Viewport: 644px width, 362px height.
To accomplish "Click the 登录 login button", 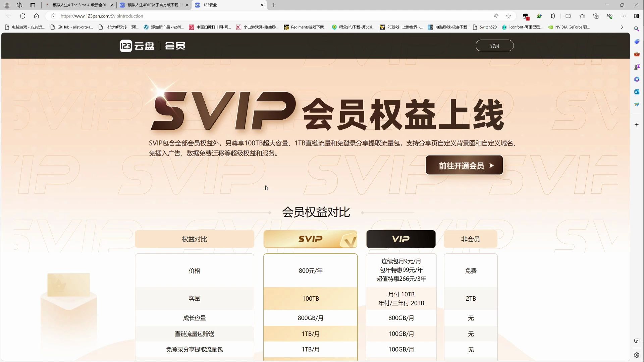I will [x=494, y=46].
